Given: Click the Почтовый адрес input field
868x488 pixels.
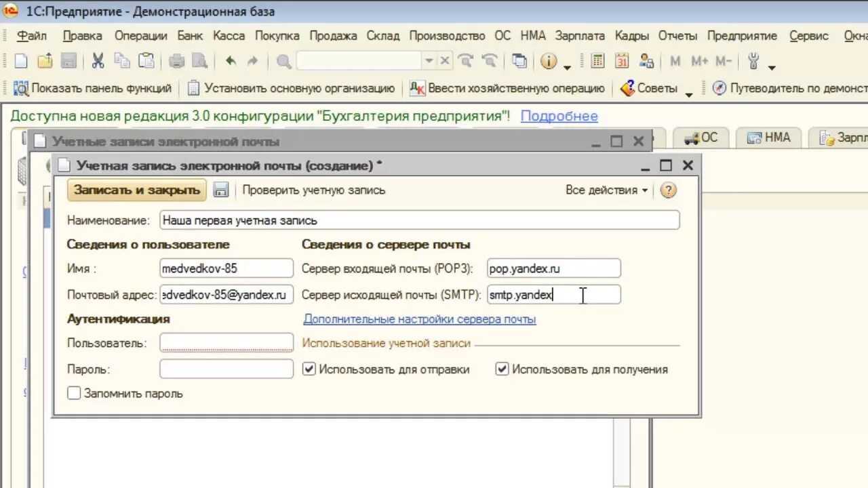Looking at the screenshot, I should tap(226, 295).
